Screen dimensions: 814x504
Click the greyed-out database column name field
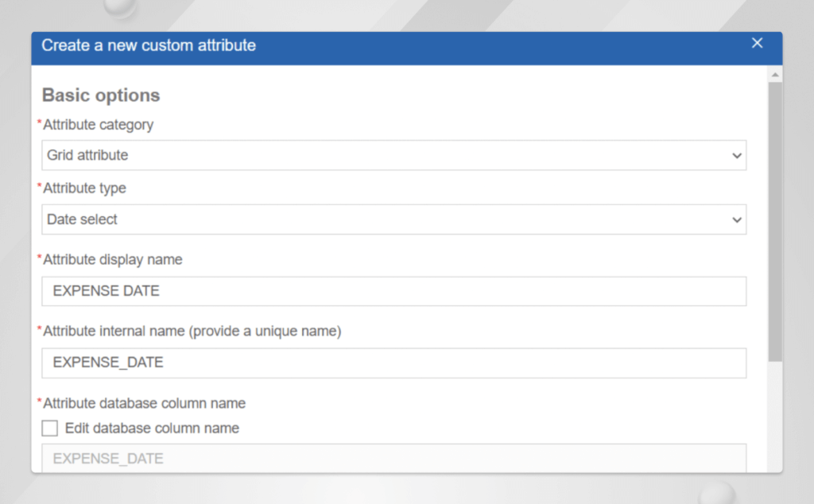coord(393,458)
